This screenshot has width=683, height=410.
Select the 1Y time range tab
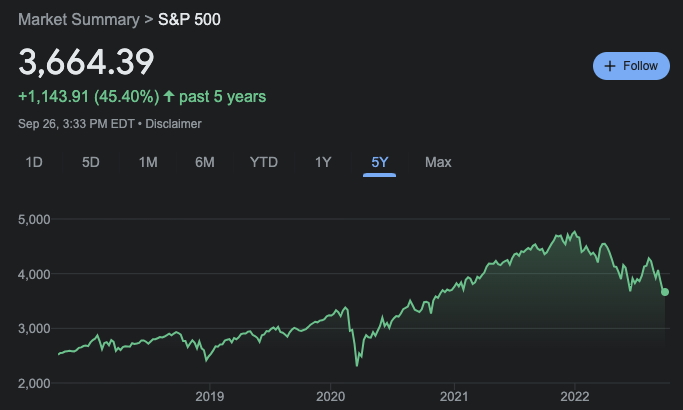pos(323,162)
